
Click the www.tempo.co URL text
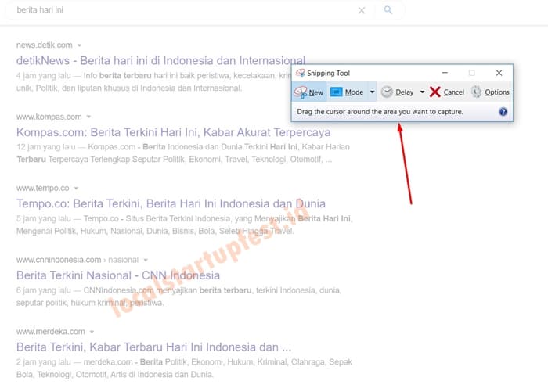42,188
